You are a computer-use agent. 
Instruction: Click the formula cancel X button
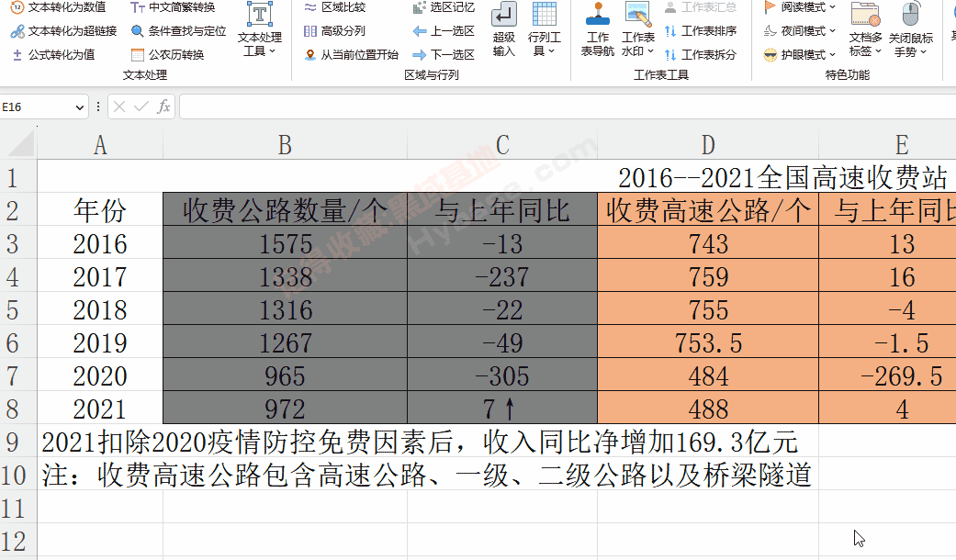point(119,107)
